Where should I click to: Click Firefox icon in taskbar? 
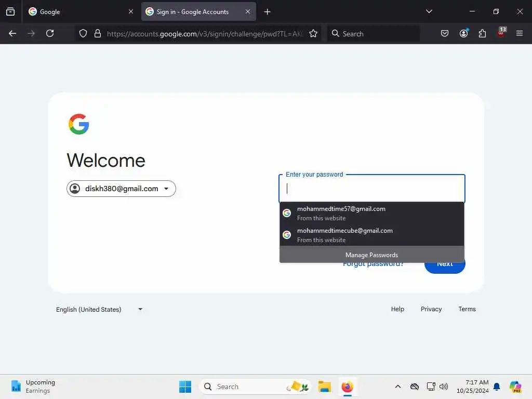pos(348,387)
